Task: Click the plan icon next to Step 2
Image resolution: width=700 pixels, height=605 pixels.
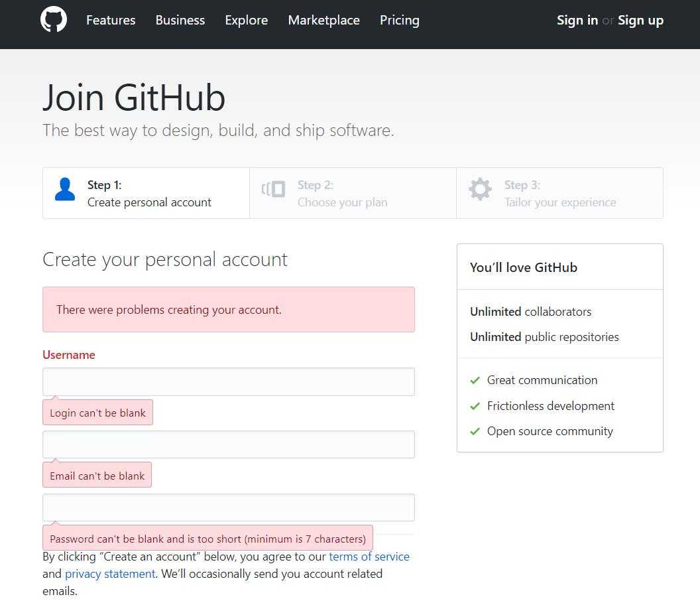Action: pyautogui.click(x=274, y=189)
